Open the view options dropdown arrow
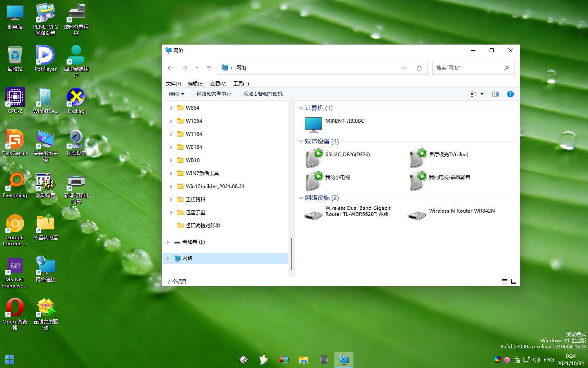This screenshot has height=368, width=588. (x=482, y=94)
